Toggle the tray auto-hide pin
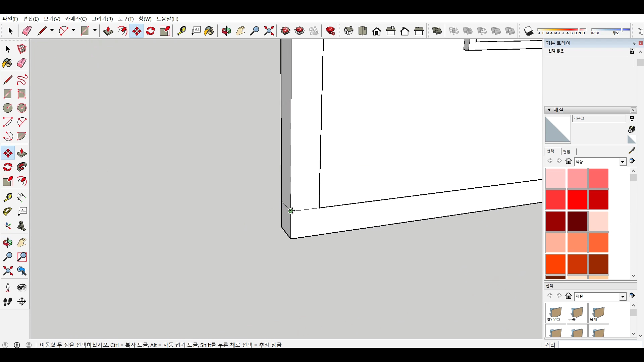 (634, 43)
